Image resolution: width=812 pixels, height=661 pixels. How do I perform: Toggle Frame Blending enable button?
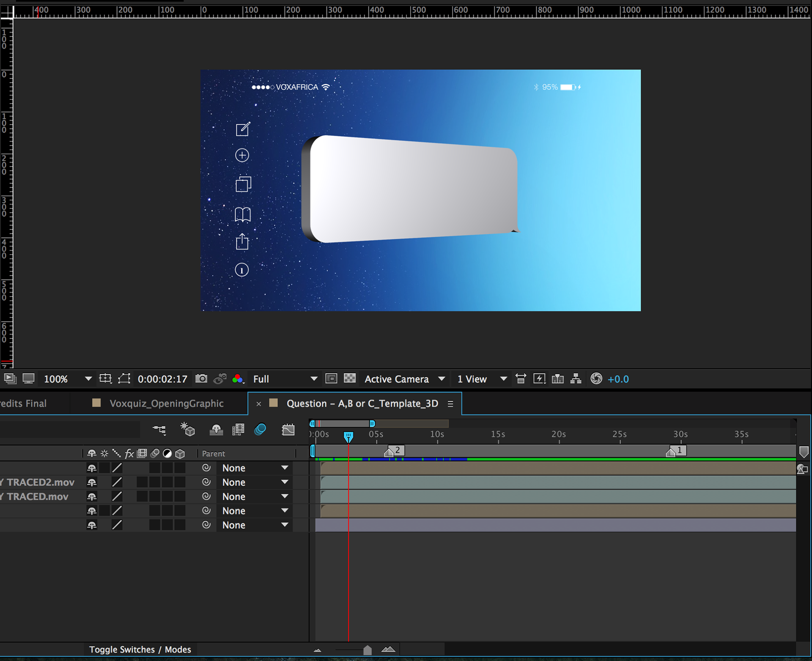[238, 430]
